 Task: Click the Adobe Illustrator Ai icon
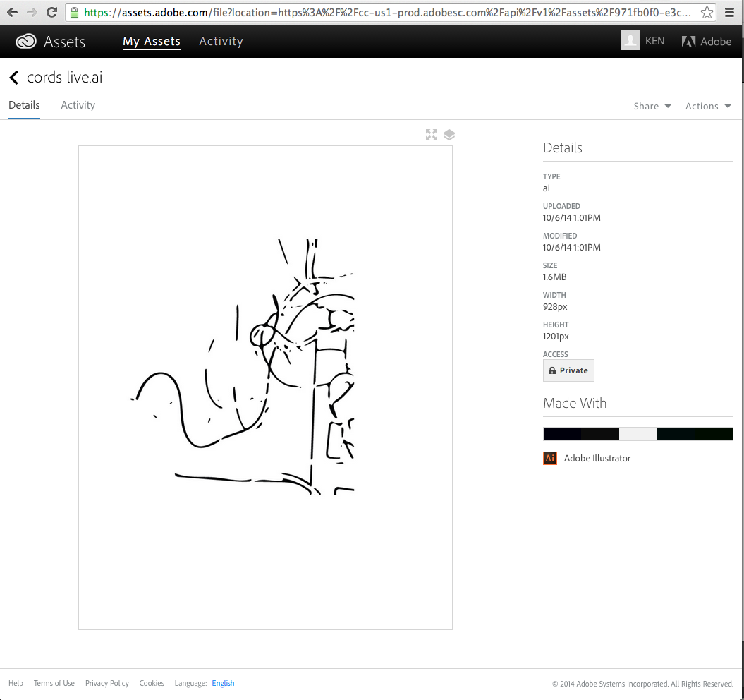(x=550, y=458)
